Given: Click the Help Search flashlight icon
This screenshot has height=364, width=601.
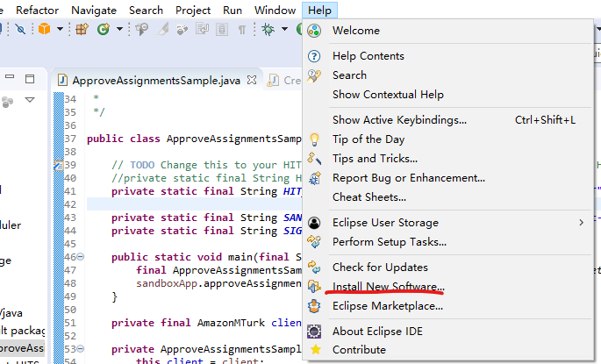Looking at the screenshot, I should pyautogui.click(x=314, y=75).
